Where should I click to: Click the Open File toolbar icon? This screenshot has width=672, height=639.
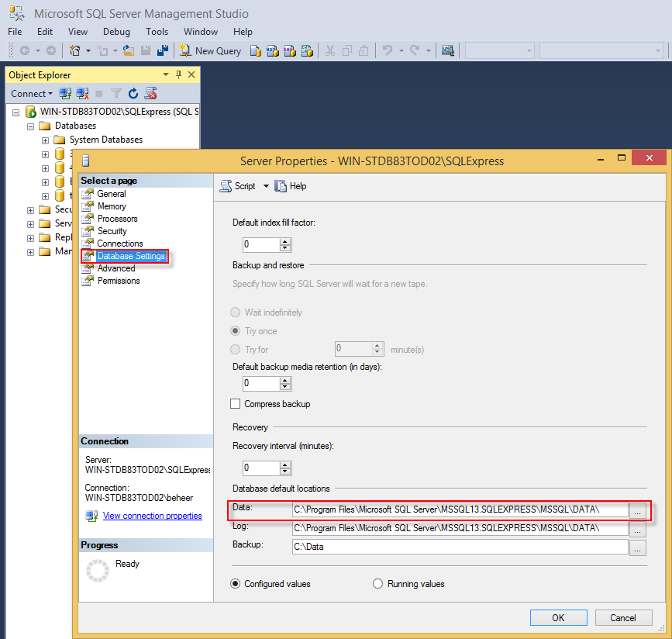pos(129,50)
